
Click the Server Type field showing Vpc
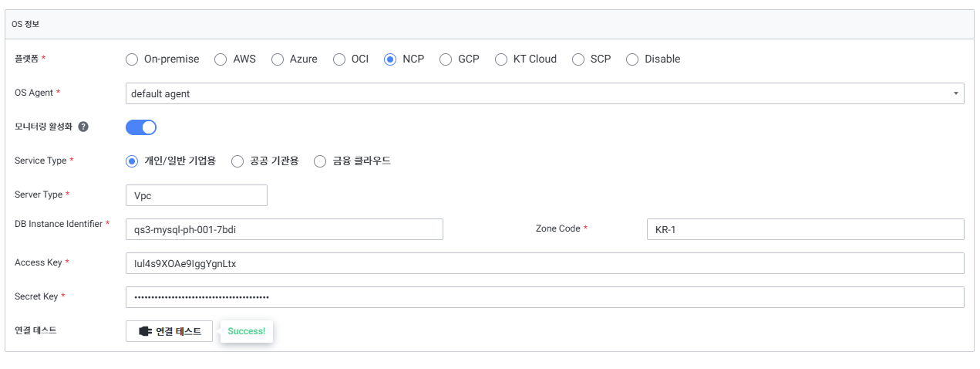196,195
